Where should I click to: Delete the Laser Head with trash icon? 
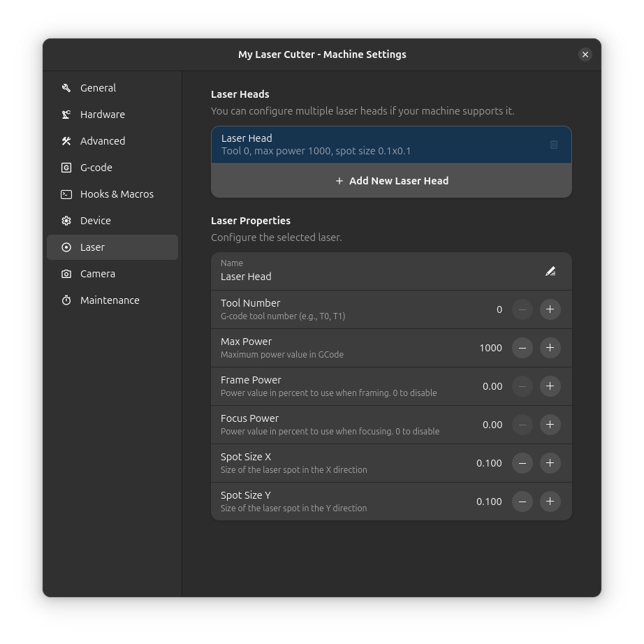[x=553, y=145]
